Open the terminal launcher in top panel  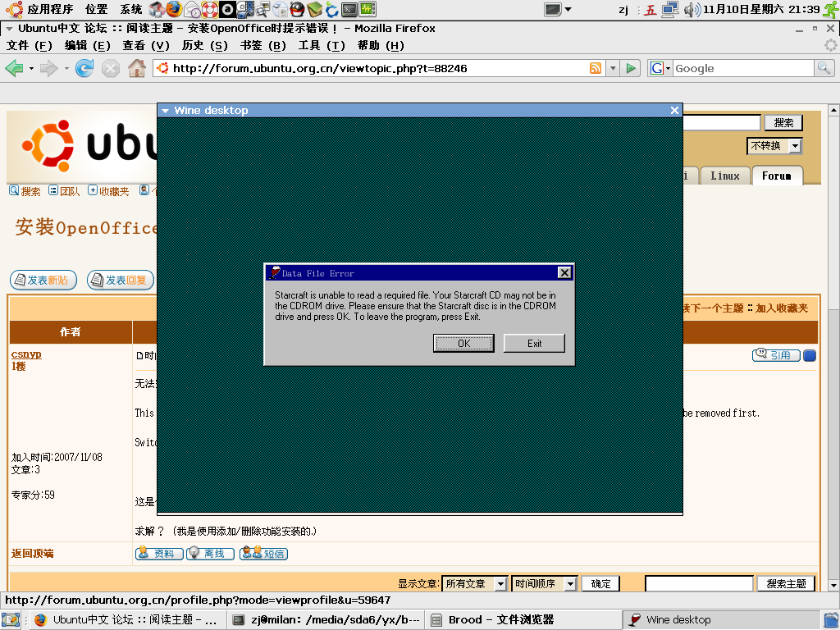click(349, 9)
